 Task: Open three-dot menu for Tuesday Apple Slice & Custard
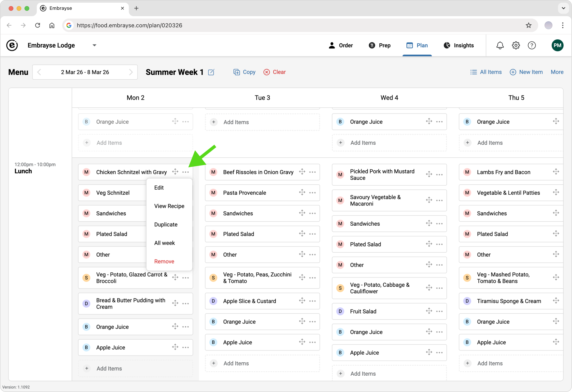pos(313,301)
